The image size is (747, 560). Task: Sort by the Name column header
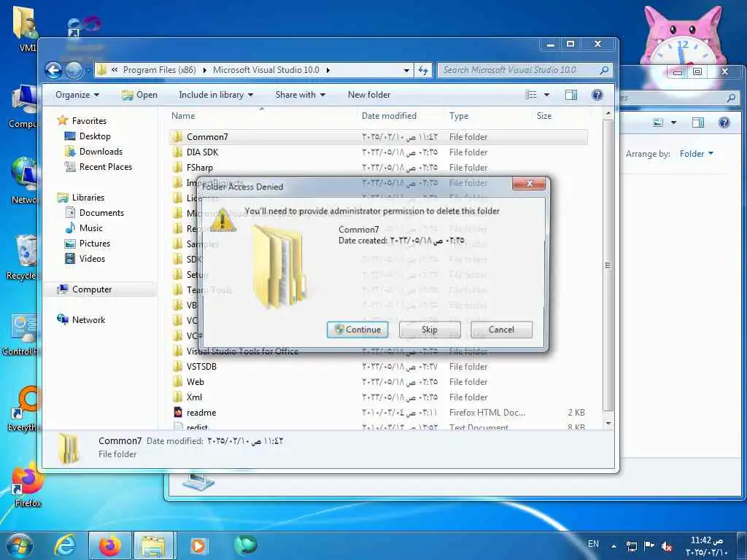pyautogui.click(x=183, y=116)
